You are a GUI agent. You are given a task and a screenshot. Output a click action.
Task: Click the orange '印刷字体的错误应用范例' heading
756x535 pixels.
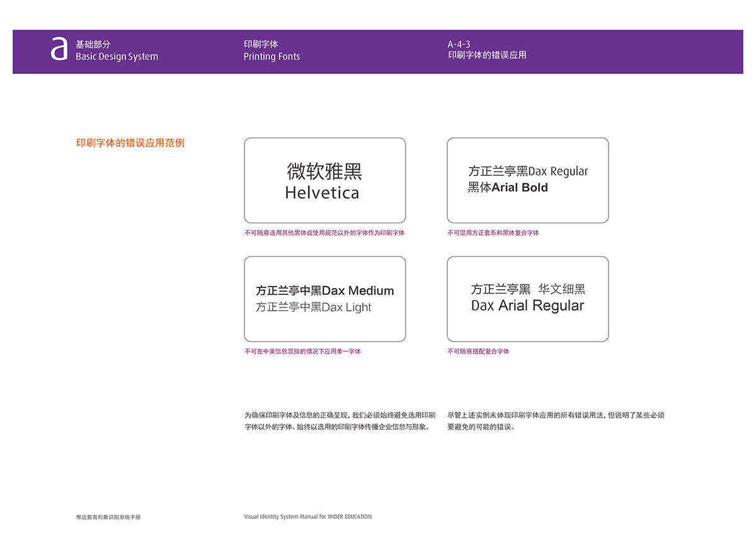(130, 143)
